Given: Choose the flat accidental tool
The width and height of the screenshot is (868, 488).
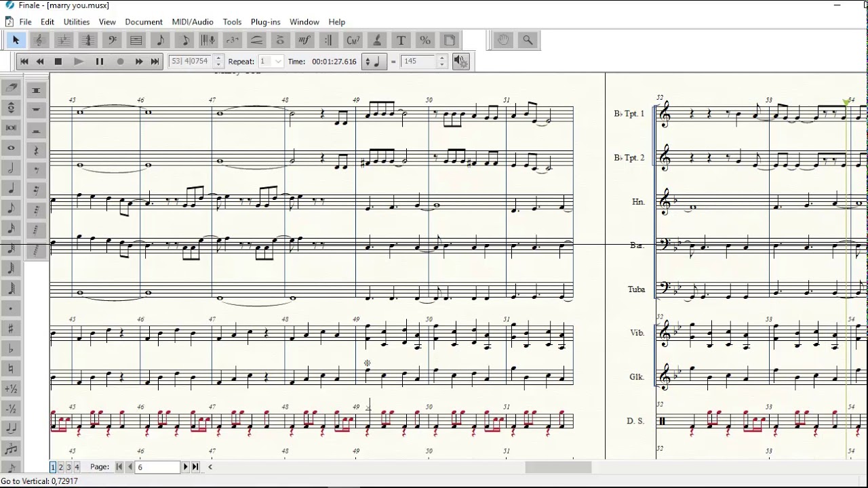Looking at the screenshot, I should pyautogui.click(x=11, y=350).
